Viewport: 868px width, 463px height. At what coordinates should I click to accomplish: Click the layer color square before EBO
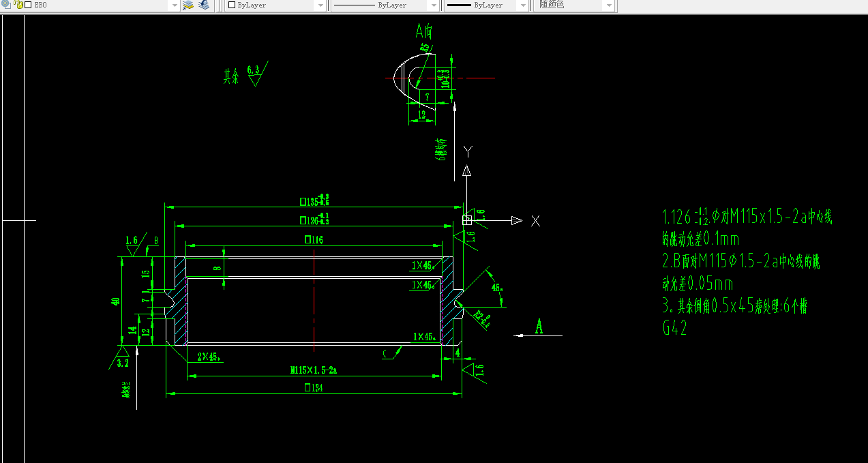click(x=28, y=5)
